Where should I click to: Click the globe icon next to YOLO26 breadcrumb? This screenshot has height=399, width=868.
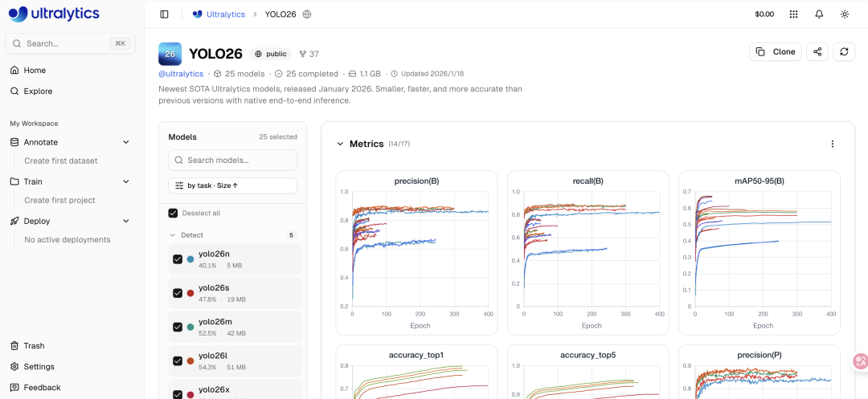click(x=307, y=14)
